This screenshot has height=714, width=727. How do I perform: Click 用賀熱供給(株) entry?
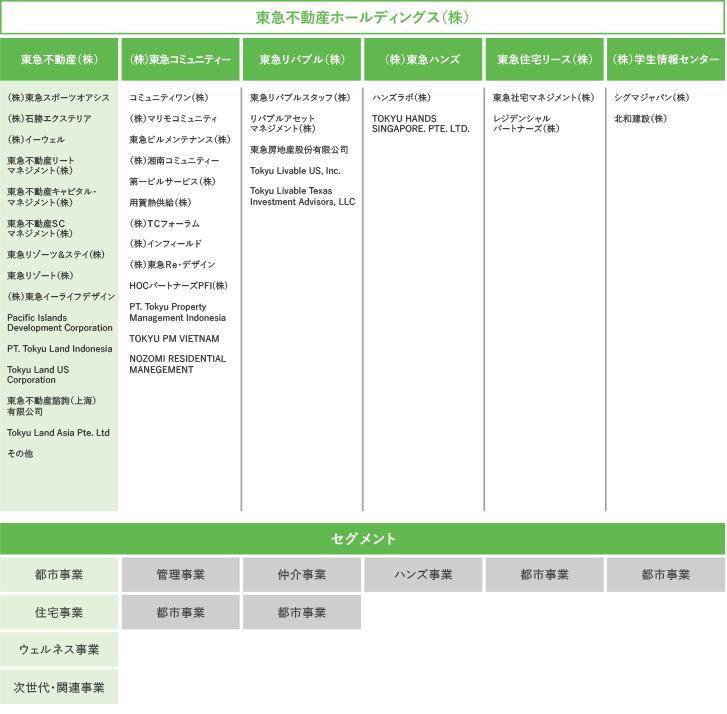click(x=160, y=202)
